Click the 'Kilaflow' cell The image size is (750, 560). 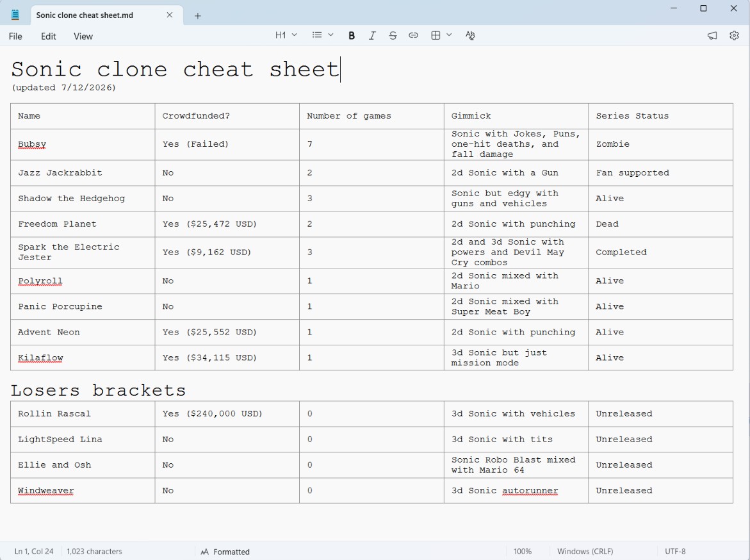[x=83, y=358]
